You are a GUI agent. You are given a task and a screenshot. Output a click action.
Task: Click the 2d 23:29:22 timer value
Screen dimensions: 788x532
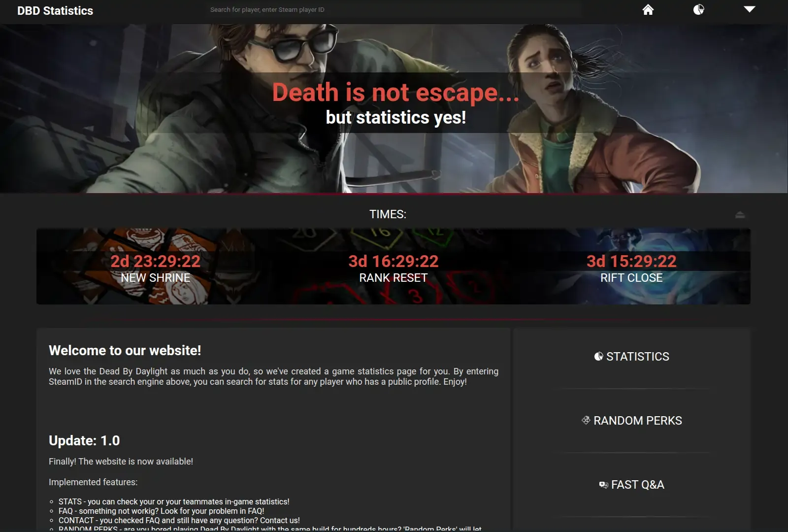[156, 261]
